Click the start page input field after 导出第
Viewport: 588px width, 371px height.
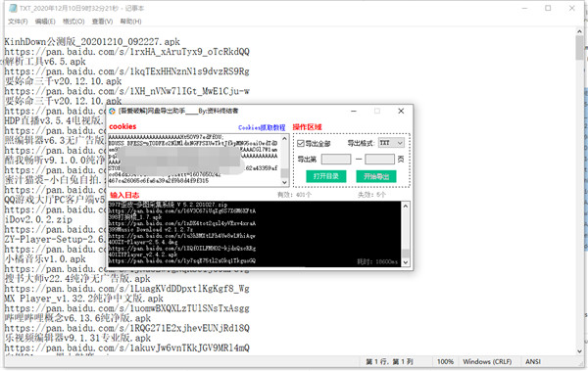point(336,160)
